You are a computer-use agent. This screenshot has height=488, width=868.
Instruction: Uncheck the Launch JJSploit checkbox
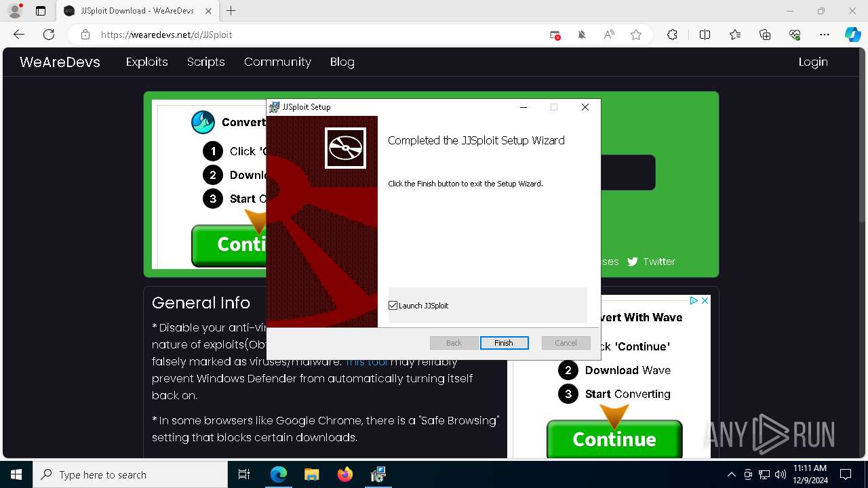(393, 306)
